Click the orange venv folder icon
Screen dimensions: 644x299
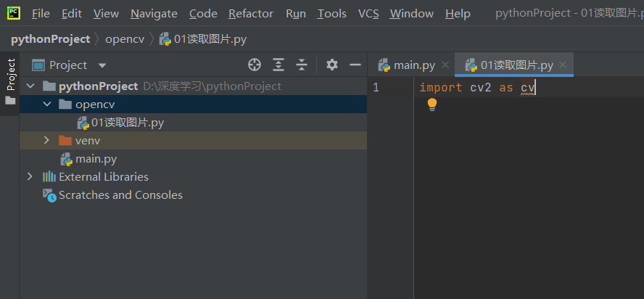[x=65, y=141]
